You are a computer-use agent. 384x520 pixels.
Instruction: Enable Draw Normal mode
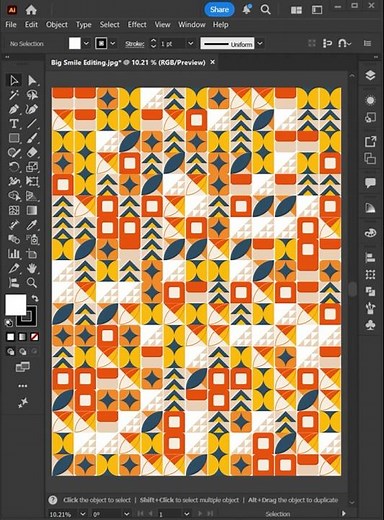click(11, 351)
